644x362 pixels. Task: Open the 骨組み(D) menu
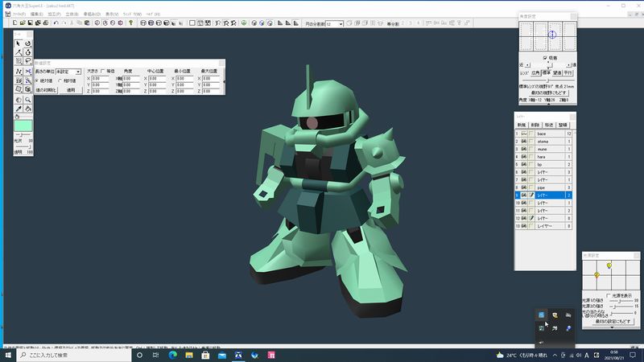point(92,14)
